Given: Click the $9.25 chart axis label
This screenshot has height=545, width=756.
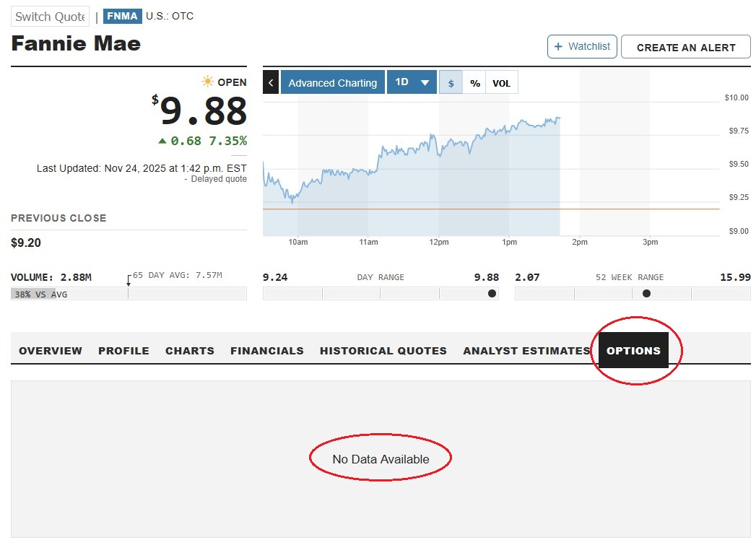Looking at the screenshot, I should point(739,198).
